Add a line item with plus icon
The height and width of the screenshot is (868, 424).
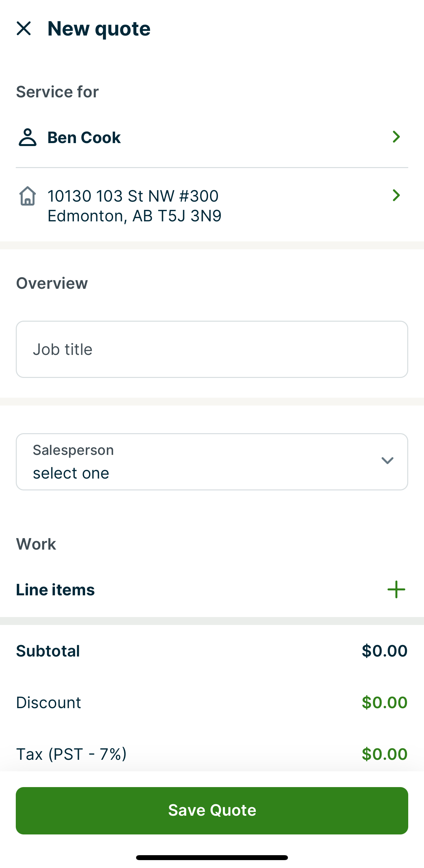396,590
